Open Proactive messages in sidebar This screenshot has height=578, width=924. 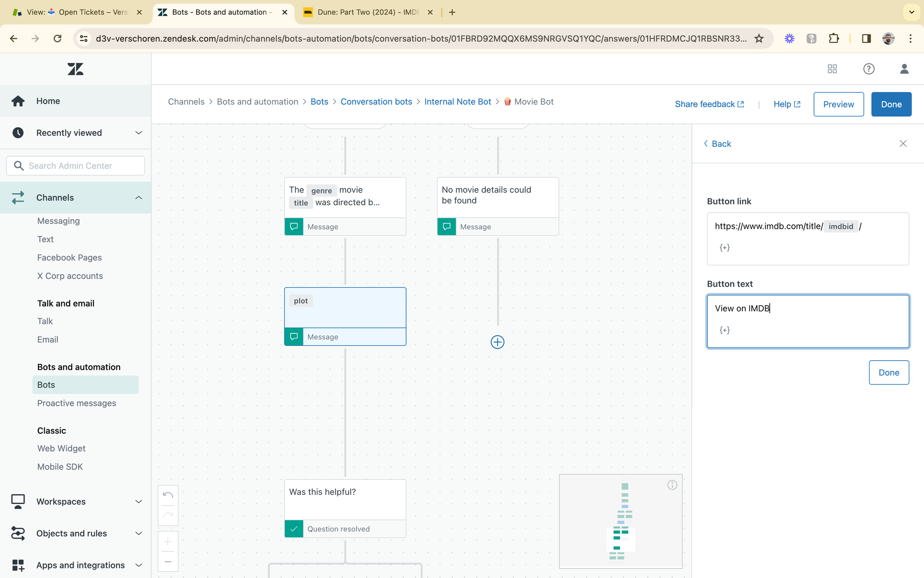(77, 403)
